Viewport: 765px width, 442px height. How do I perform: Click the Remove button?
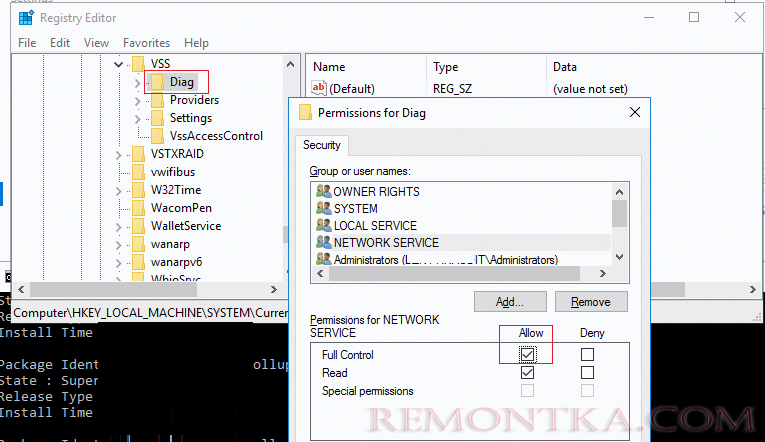[x=591, y=302]
